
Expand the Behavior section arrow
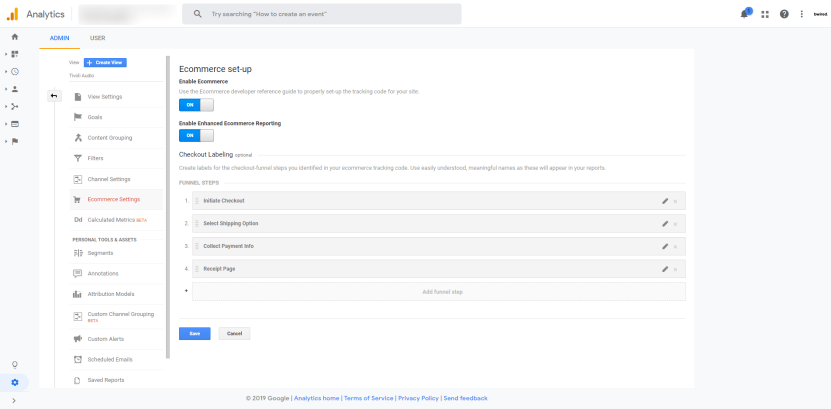click(6, 124)
